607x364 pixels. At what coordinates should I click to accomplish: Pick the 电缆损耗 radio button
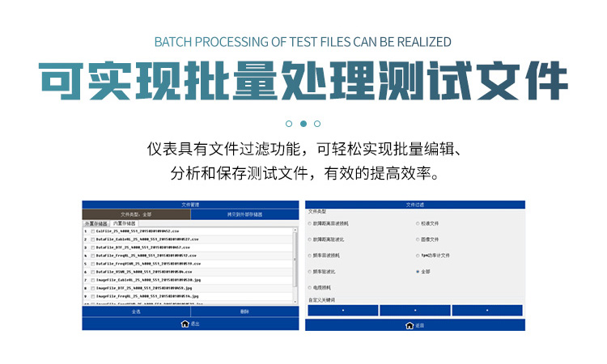[x=309, y=287]
